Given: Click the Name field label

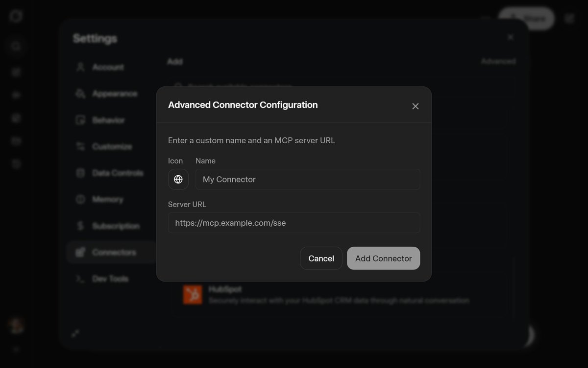Looking at the screenshot, I should tap(205, 161).
